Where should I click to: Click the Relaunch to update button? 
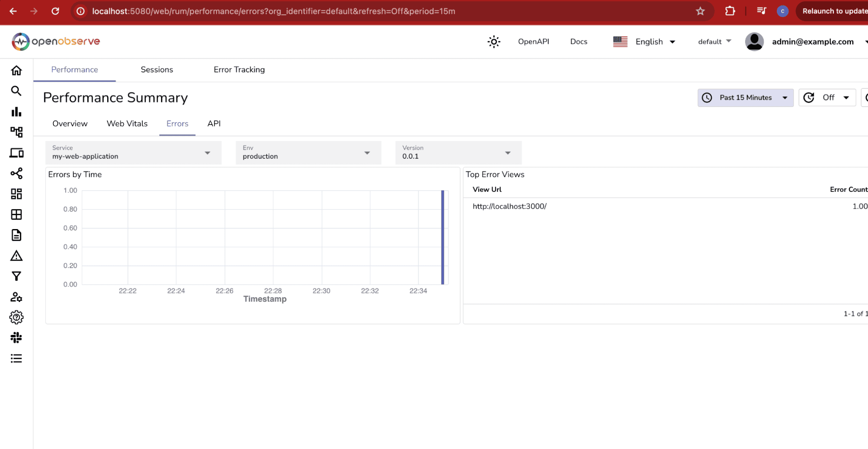pyautogui.click(x=835, y=11)
